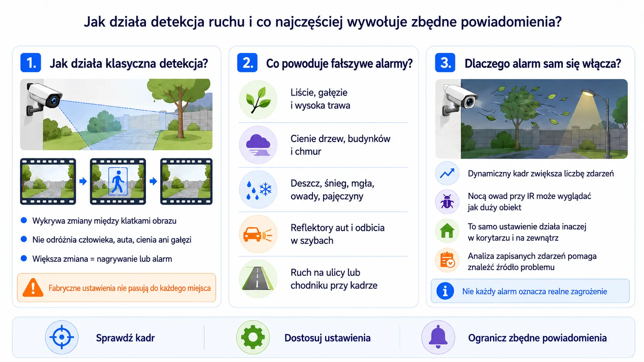Click the purple bug icon

pyautogui.click(x=447, y=202)
